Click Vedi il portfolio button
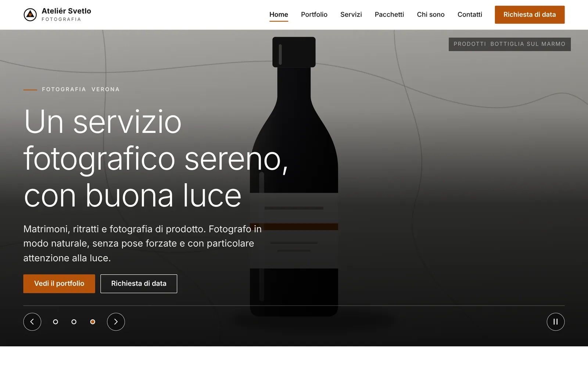 coord(59,284)
